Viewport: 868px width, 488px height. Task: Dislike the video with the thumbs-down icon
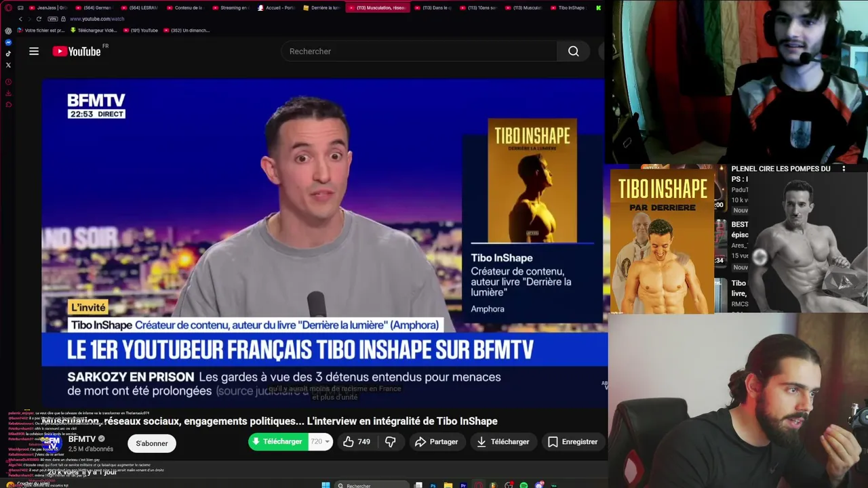391,442
